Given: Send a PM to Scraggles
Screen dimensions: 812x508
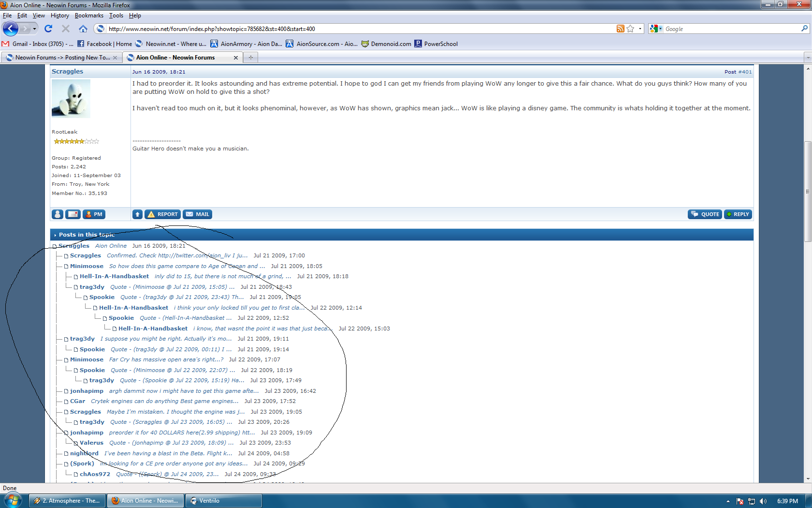Looking at the screenshot, I should click(94, 214).
